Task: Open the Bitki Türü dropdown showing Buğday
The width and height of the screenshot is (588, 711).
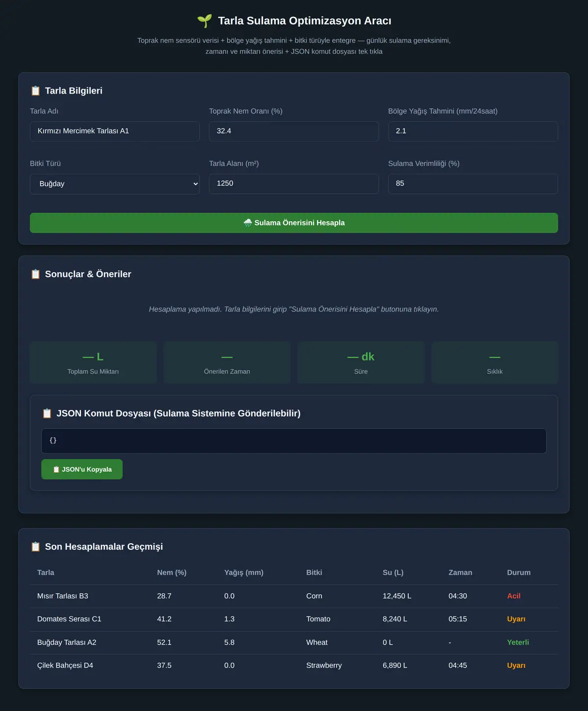Action: click(115, 184)
